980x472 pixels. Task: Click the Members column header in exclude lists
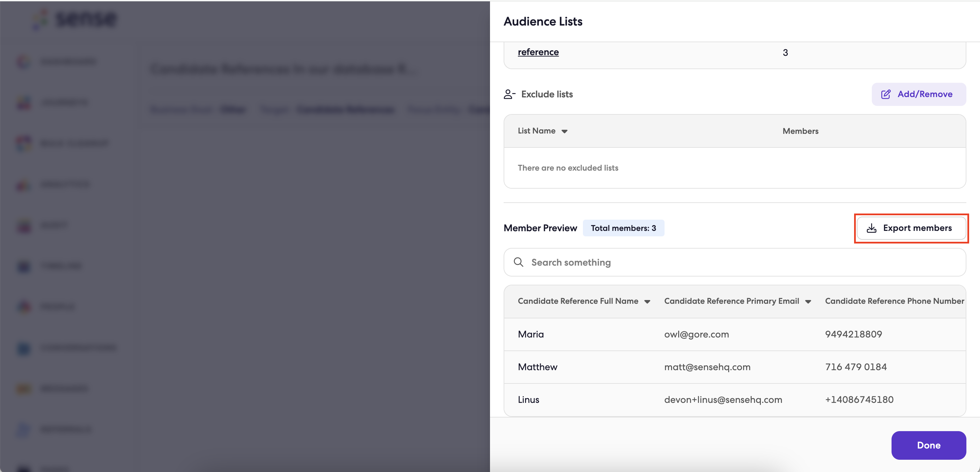pos(800,131)
